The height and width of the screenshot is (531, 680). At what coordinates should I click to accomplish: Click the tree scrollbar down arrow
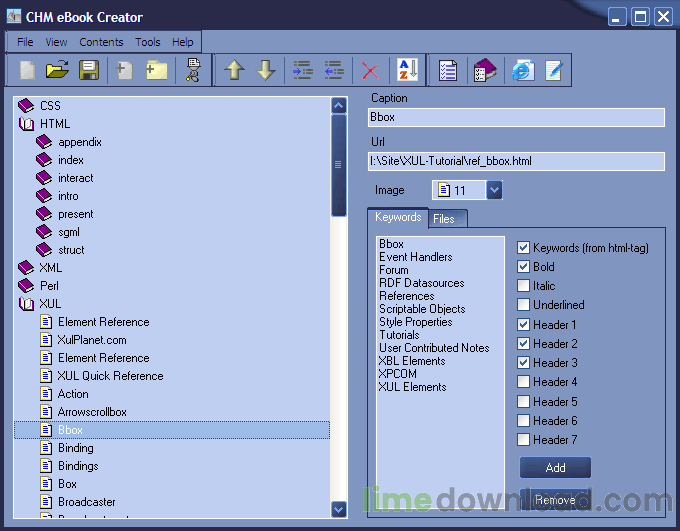339,509
